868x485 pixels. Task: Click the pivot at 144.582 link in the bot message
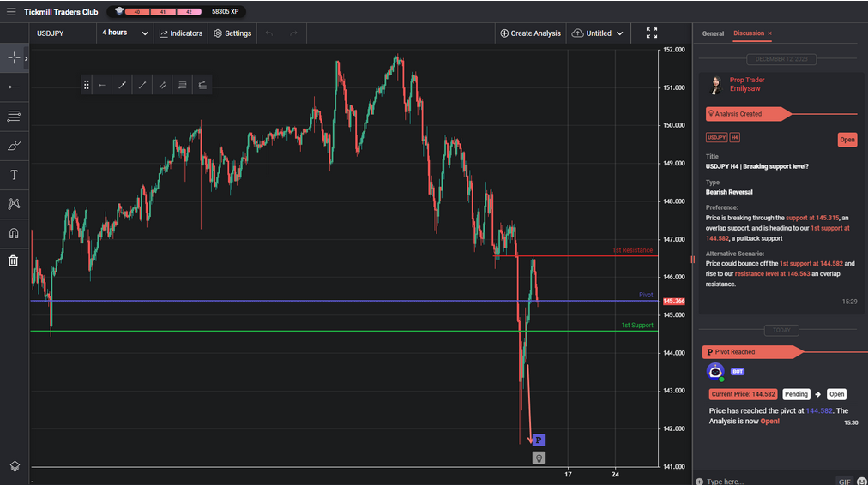tap(819, 411)
